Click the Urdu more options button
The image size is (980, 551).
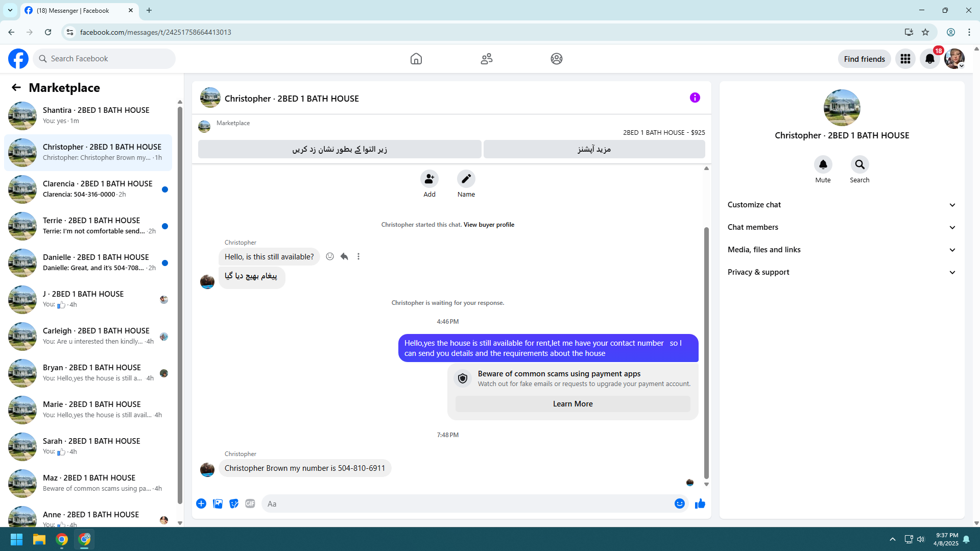pyautogui.click(x=594, y=149)
